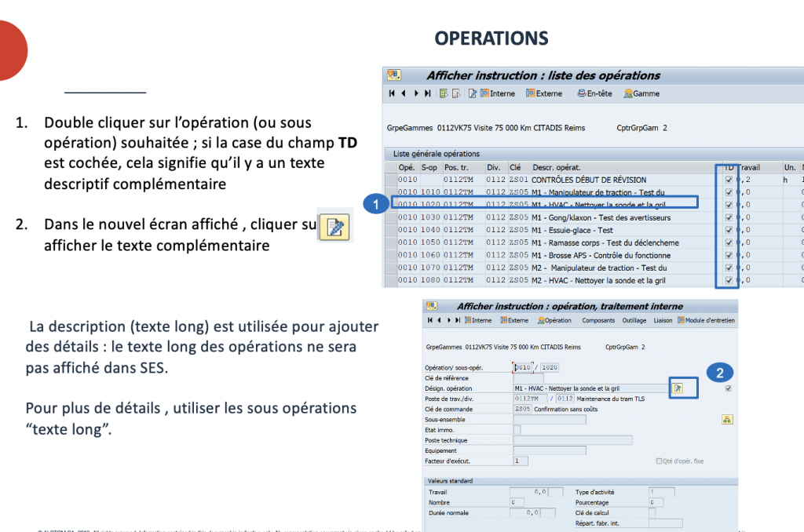Screen dimensions: 804x532
Task: Open long text icon beside Désign. opération field
Action: pyautogui.click(x=677, y=388)
